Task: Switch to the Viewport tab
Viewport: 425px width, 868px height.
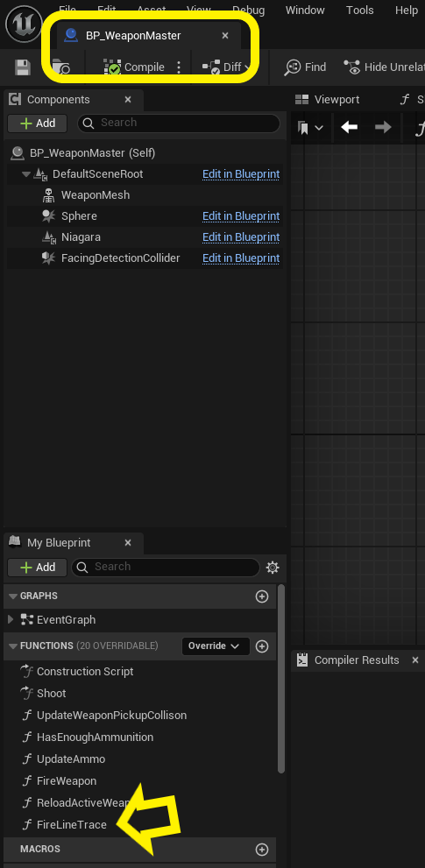Action: coord(328,100)
